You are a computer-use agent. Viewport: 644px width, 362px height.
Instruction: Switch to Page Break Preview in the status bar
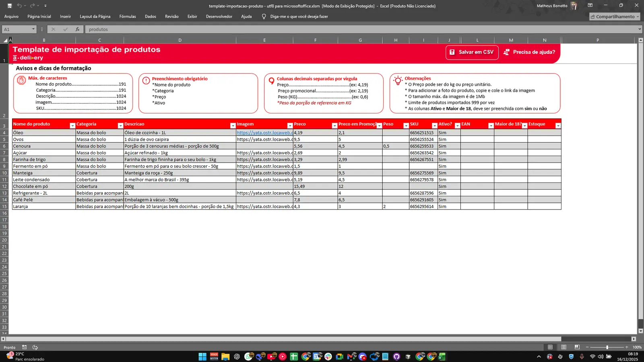pyautogui.click(x=577, y=347)
